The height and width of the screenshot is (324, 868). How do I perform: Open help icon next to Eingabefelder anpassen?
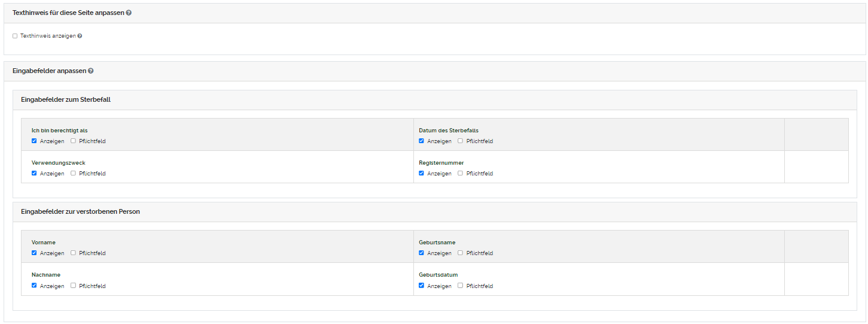[91, 71]
